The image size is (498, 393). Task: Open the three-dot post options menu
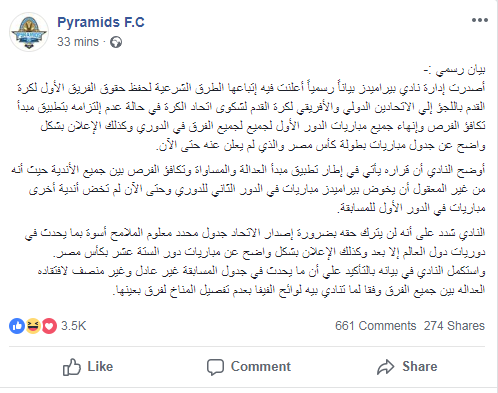click(x=480, y=20)
